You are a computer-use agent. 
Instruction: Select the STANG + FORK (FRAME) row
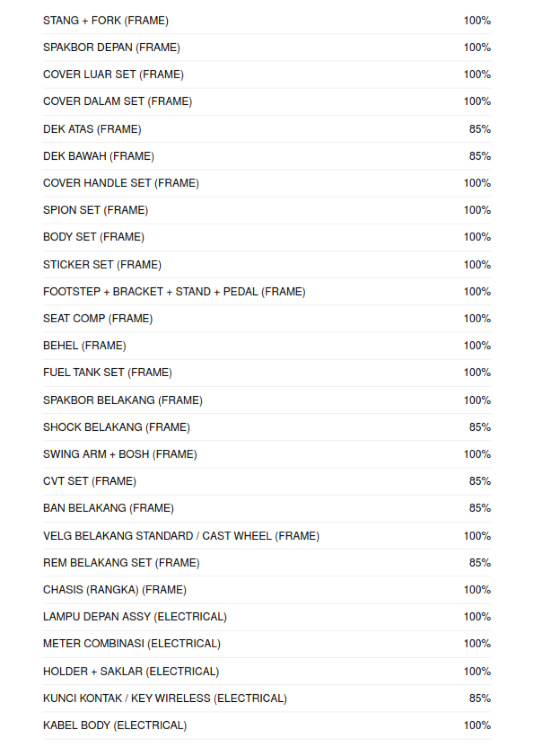105,20
